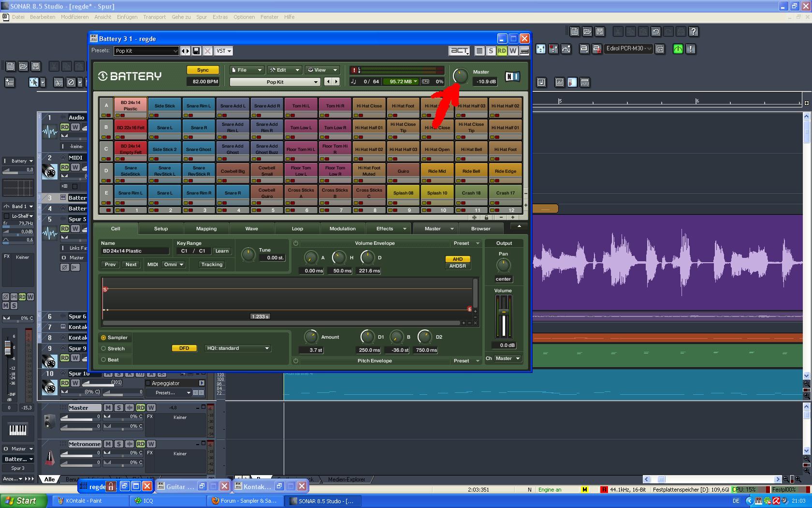Select the AHDSR envelope mode
Viewport: 812px width, 508px height.
coord(458,266)
